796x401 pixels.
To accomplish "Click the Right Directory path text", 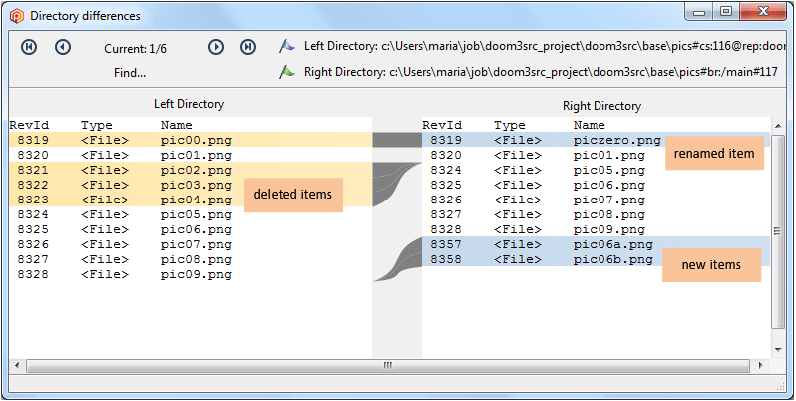I will point(541,72).
